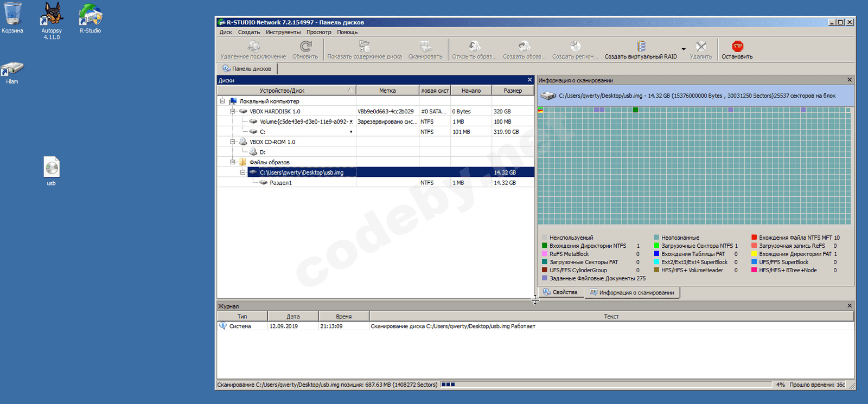Click Create virtual RAID toolbar icon

pos(641,47)
